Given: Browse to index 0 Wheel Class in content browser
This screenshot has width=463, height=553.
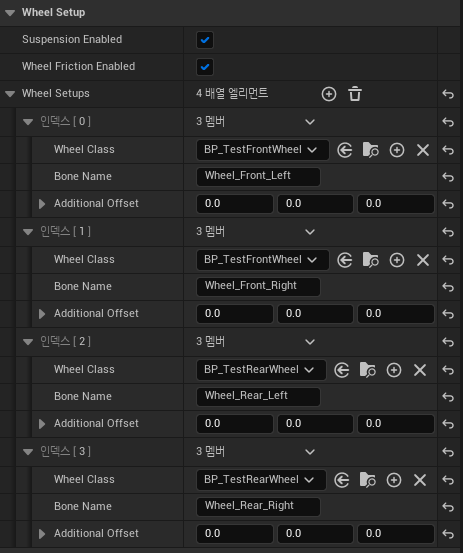Looking at the screenshot, I should pyautogui.click(x=371, y=150).
